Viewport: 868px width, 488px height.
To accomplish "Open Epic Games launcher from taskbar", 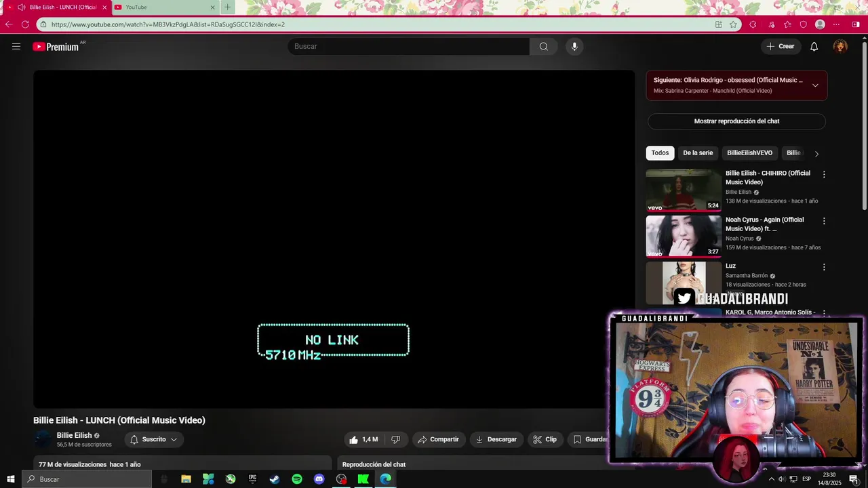I will (253, 479).
